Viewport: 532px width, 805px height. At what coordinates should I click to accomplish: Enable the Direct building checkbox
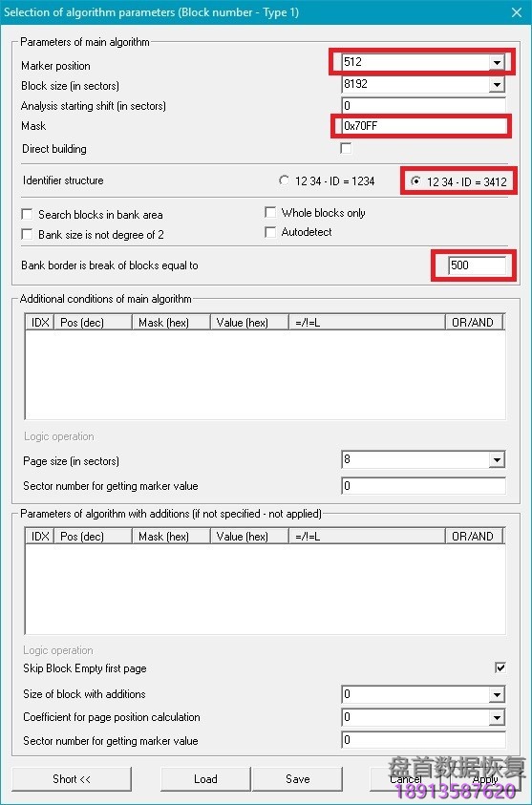(x=346, y=149)
